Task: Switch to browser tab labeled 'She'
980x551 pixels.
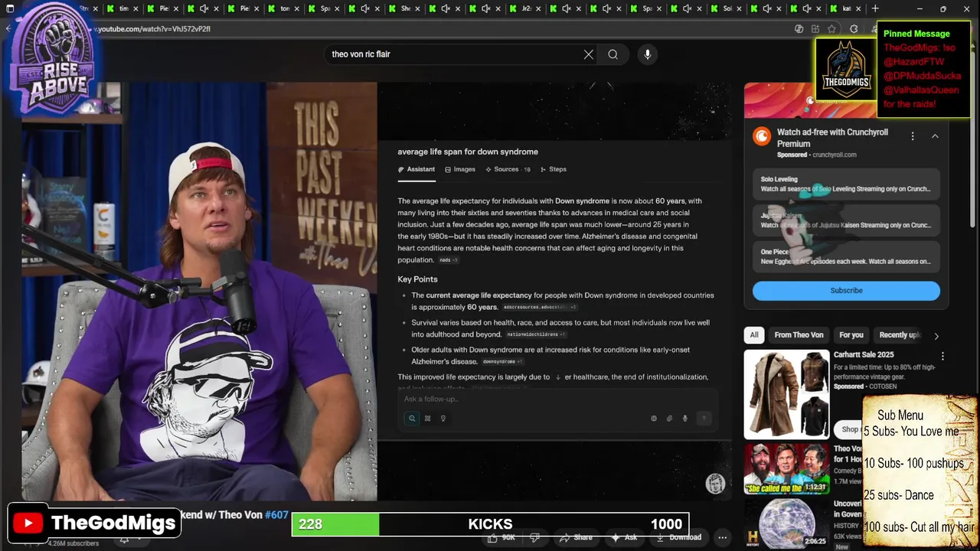Action: tap(406, 8)
